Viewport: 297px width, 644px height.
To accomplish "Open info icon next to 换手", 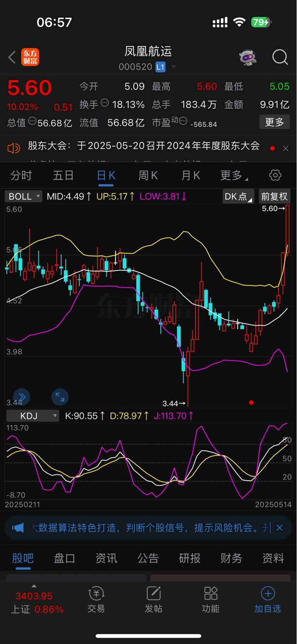I will pos(105,103).
